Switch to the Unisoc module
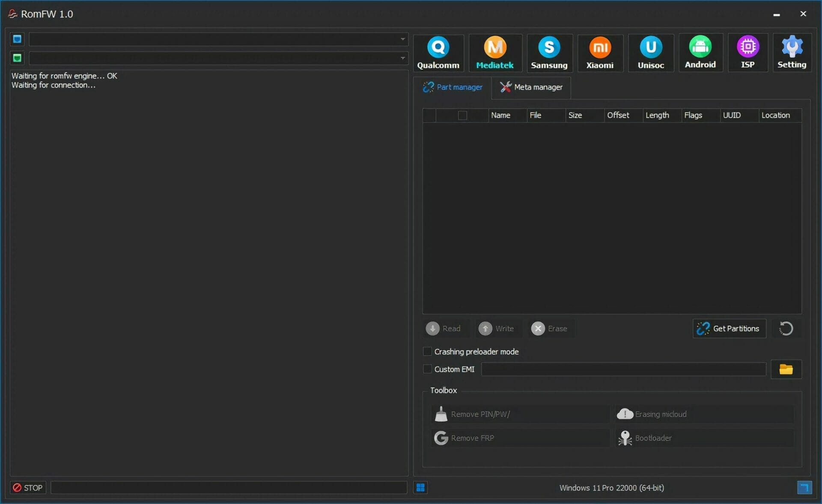Screen dimensions: 822x504 tap(650, 53)
